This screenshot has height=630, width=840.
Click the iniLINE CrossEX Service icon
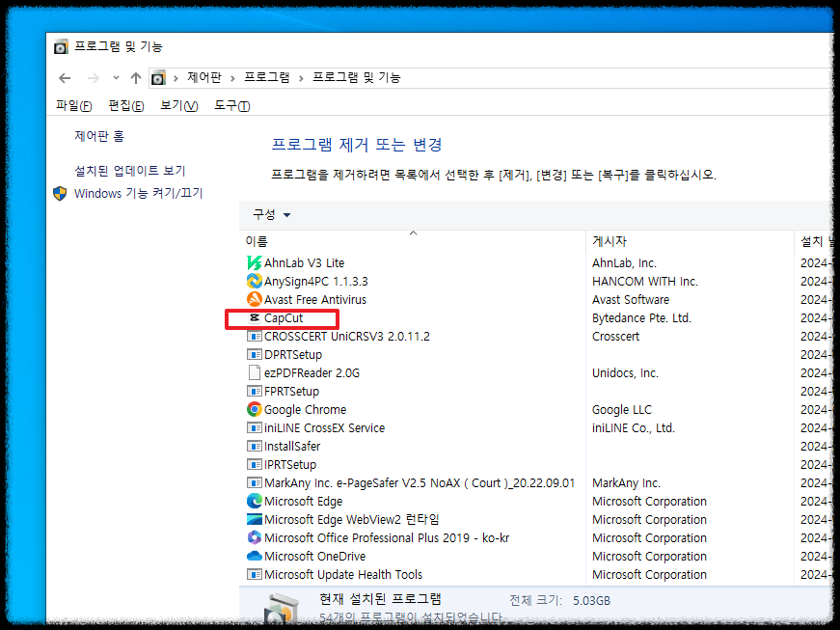[254, 428]
